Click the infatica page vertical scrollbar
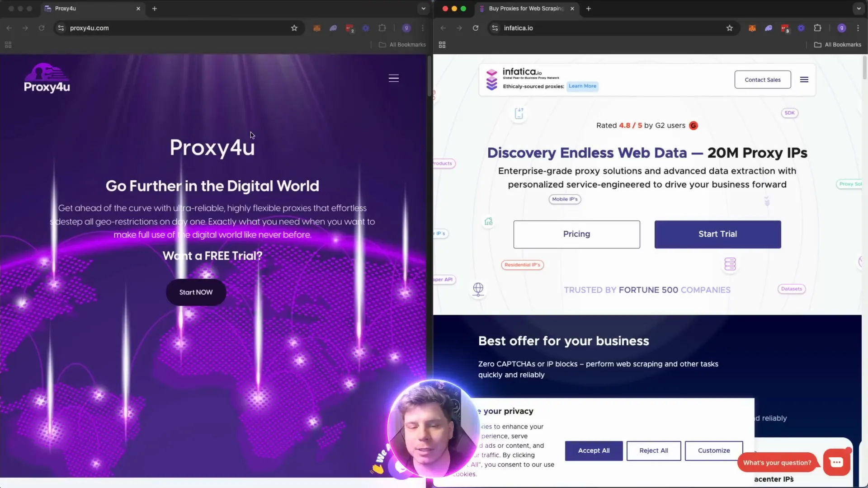 [x=864, y=68]
